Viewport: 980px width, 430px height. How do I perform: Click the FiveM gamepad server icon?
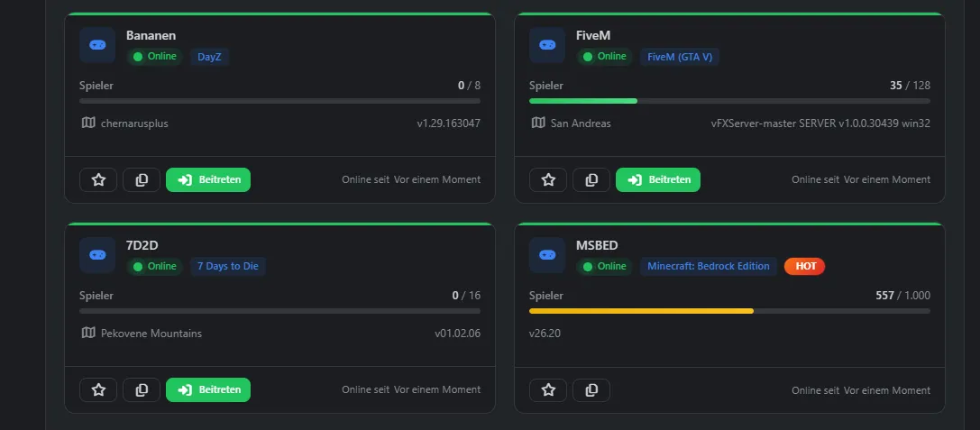[547, 45]
